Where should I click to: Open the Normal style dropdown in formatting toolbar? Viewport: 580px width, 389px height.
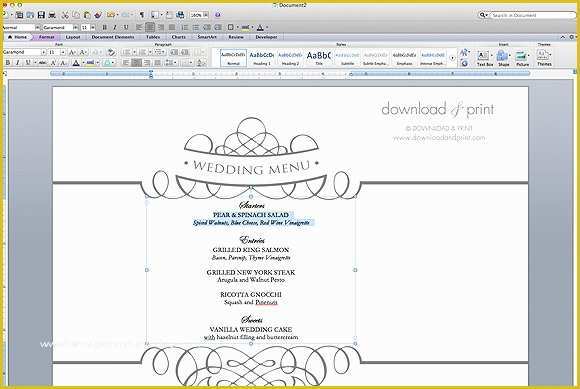37,28
